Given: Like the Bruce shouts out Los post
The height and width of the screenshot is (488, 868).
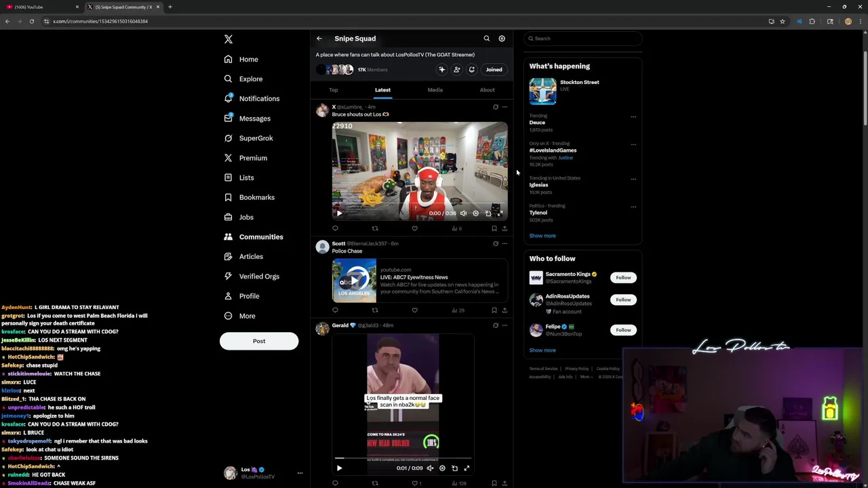Looking at the screenshot, I should (x=415, y=228).
